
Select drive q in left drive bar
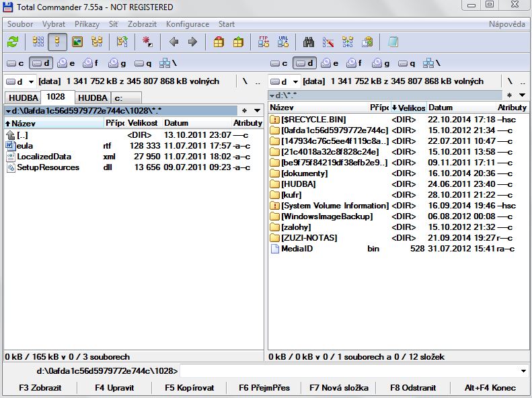pyautogui.click(x=143, y=63)
